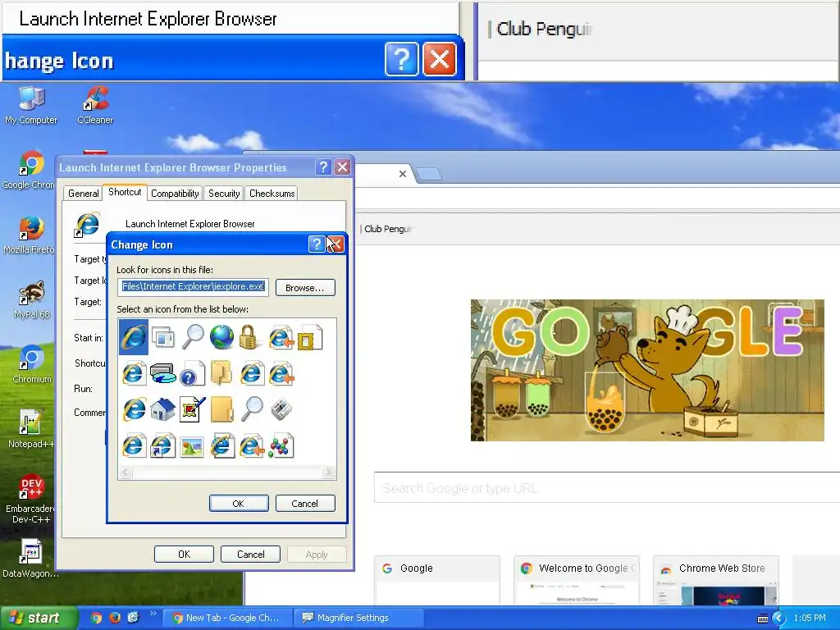Viewport: 840px width, 630px height.
Task: Select the double folder icon
Action: pos(221,373)
